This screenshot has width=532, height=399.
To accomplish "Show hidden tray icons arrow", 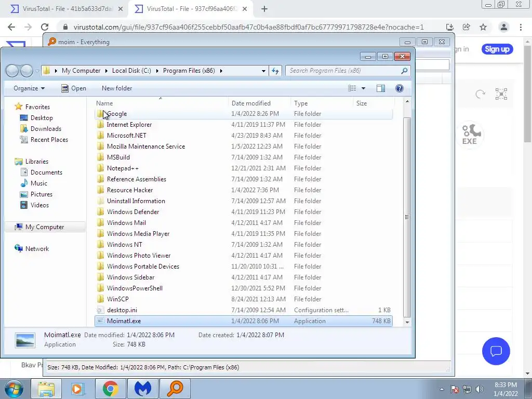I will (x=442, y=389).
